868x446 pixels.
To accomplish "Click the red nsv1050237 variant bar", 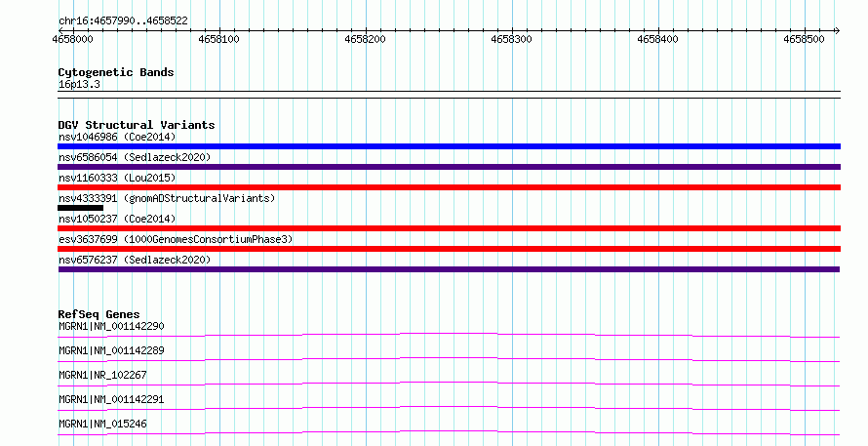I will (449, 228).
